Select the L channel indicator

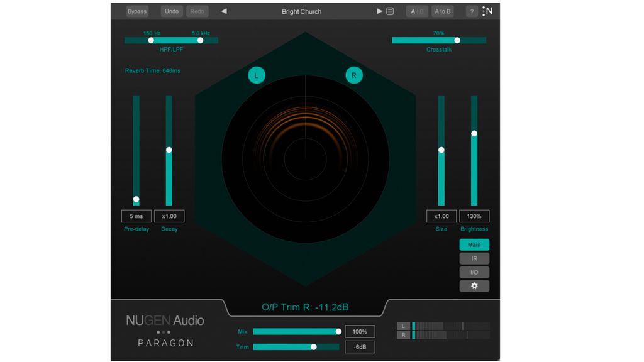[257, 75]
